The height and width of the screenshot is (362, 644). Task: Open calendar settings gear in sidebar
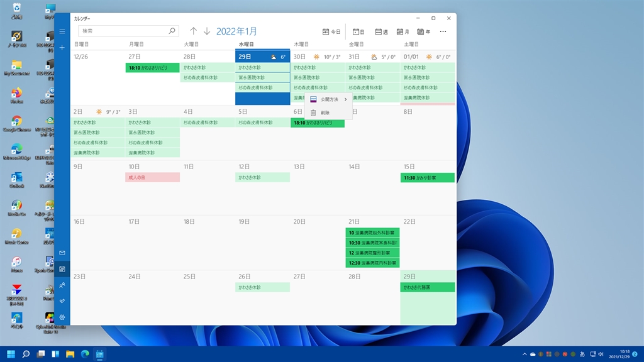(62, 317)
